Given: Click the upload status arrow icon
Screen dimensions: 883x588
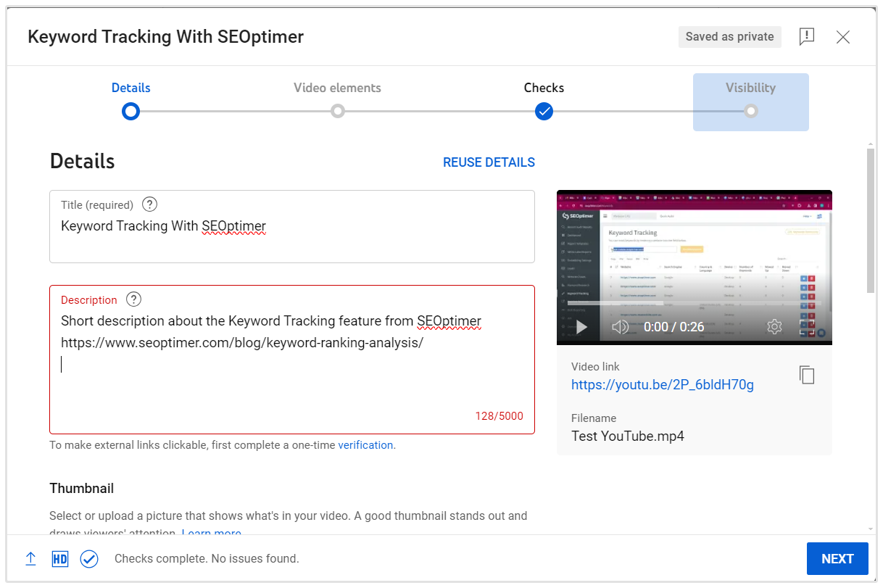Looking at the screenshot, I should pyautogui.click(x=30, y=559).
